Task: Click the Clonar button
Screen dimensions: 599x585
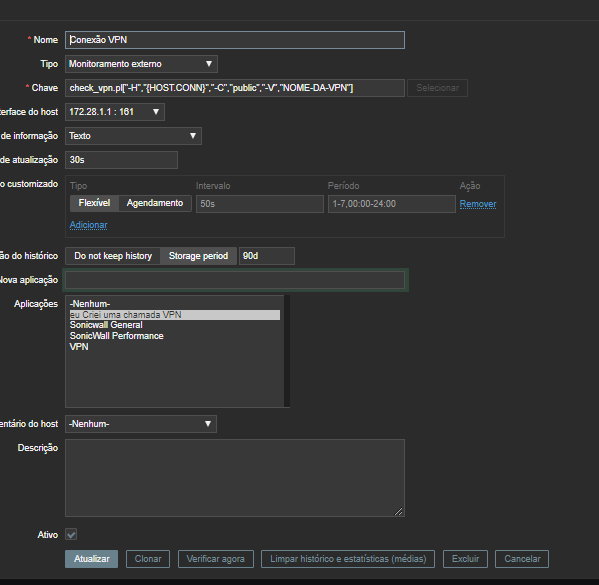Action: tap(148, 559)
